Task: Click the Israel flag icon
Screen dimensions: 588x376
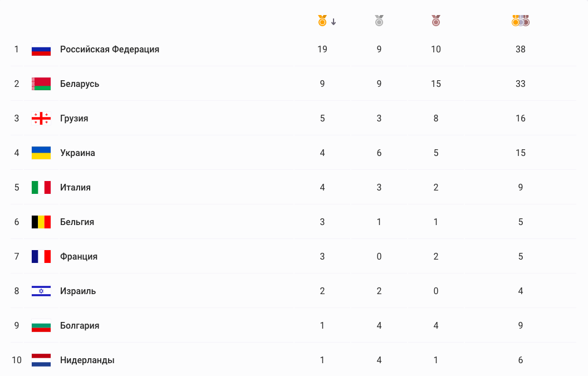Action: (x=41, y=291)
